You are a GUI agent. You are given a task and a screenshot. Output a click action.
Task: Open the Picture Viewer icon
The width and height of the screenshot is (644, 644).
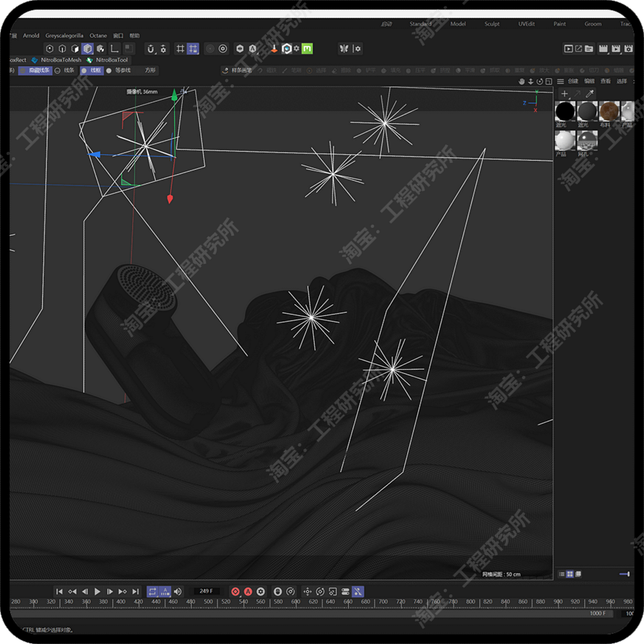tap(579, 49)
